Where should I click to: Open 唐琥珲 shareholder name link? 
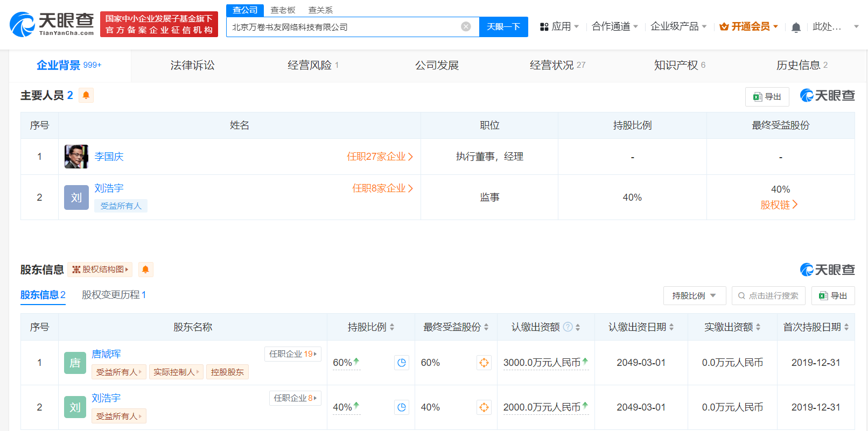(x=106, y=354)
